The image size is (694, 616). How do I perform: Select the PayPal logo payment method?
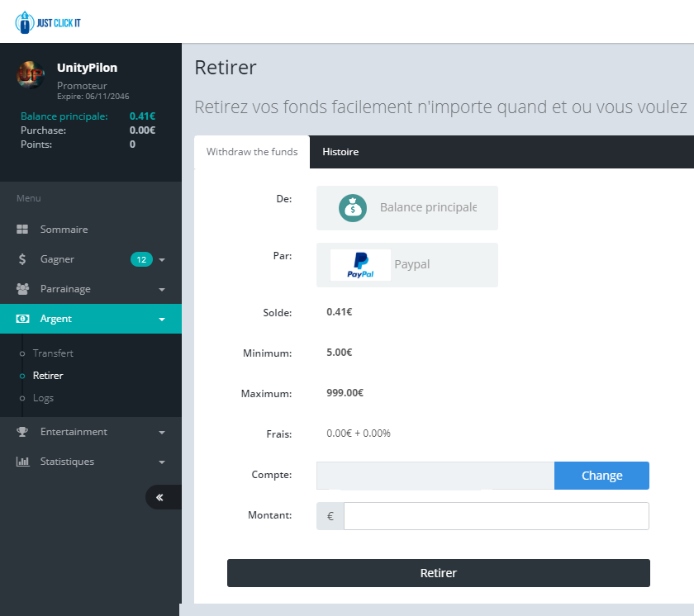point(360,265)
